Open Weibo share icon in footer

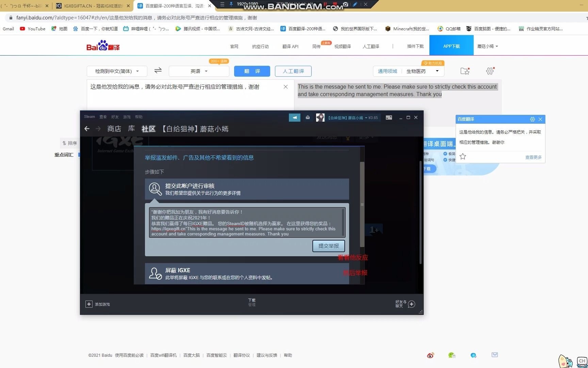430,355
